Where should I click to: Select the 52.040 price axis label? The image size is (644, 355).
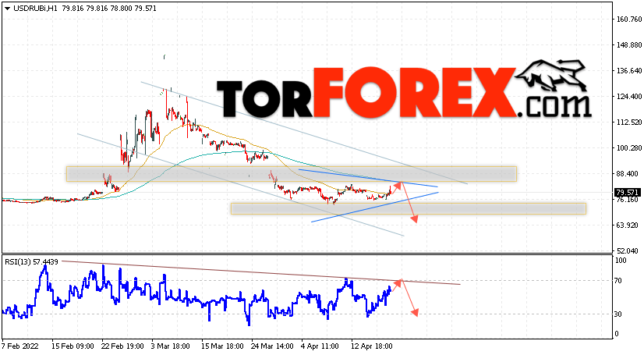pyautogui.click(x=628, y=251)
